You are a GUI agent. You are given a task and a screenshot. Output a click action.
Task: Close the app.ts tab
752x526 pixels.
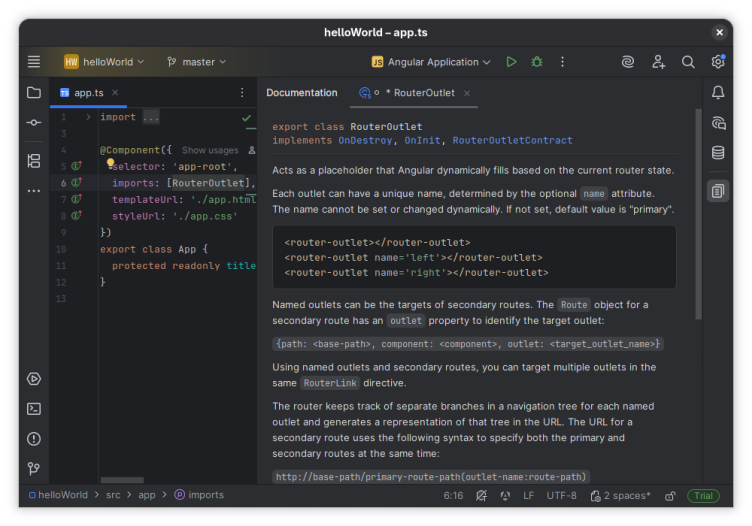(x=115, y=93)
